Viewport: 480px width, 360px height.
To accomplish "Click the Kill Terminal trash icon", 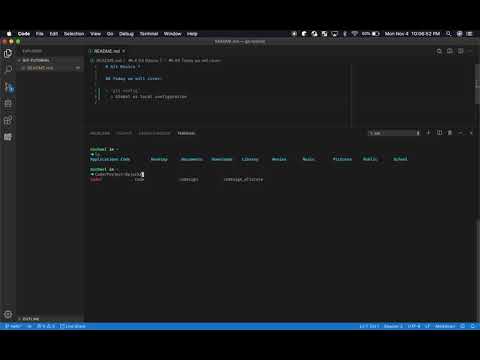I will pos(450,133).
